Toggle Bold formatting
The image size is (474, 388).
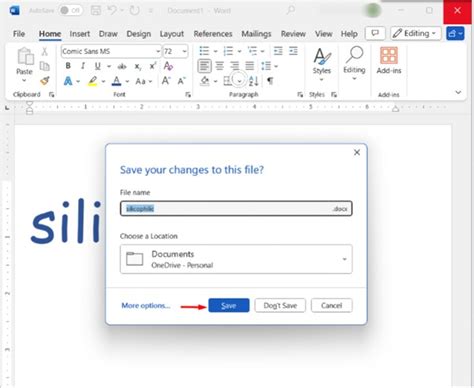point(68,66)
